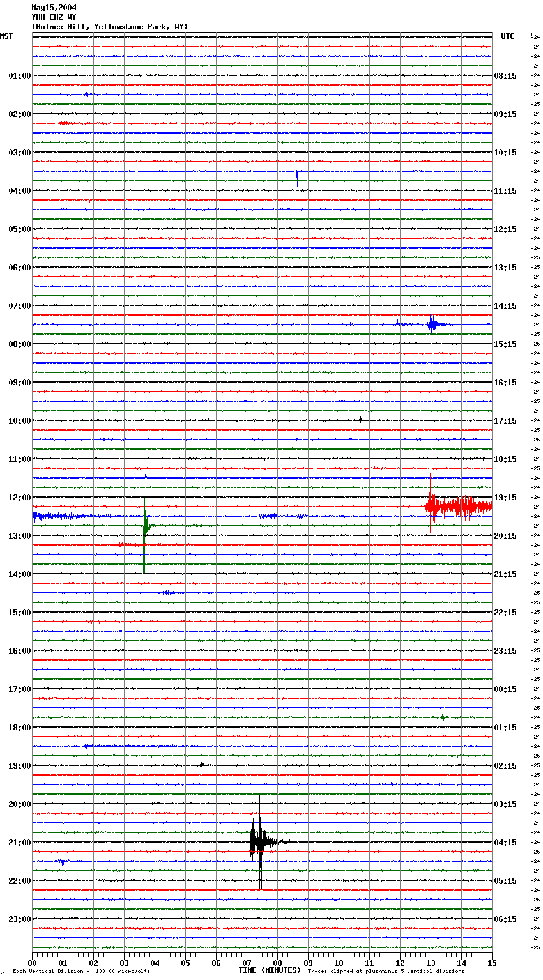Viewport: 543px width, 980px height.
Task: Click the "Holmes Hill, Yellowstone Park, WY" title
Action: click(x=110, y=27)
